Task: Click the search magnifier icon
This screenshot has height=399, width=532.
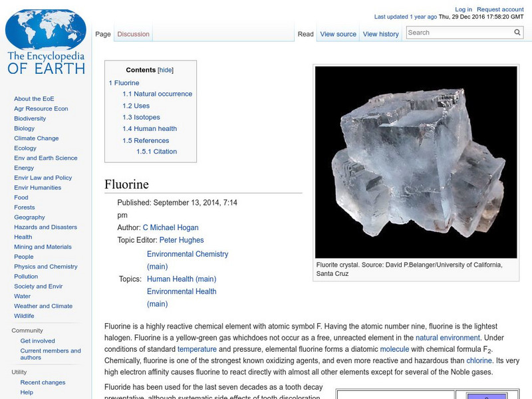Action: pyautogui.click(x=517, y=32)
